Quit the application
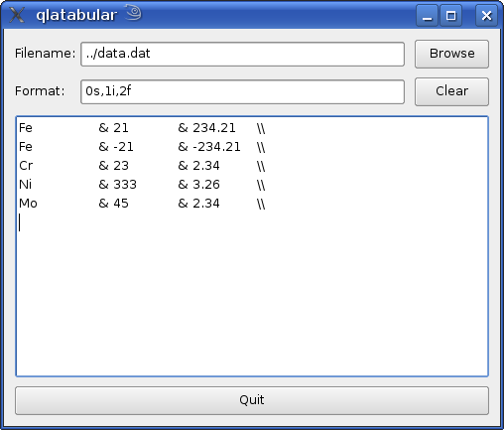The image size is (504, 430). (x=252, y=400)
